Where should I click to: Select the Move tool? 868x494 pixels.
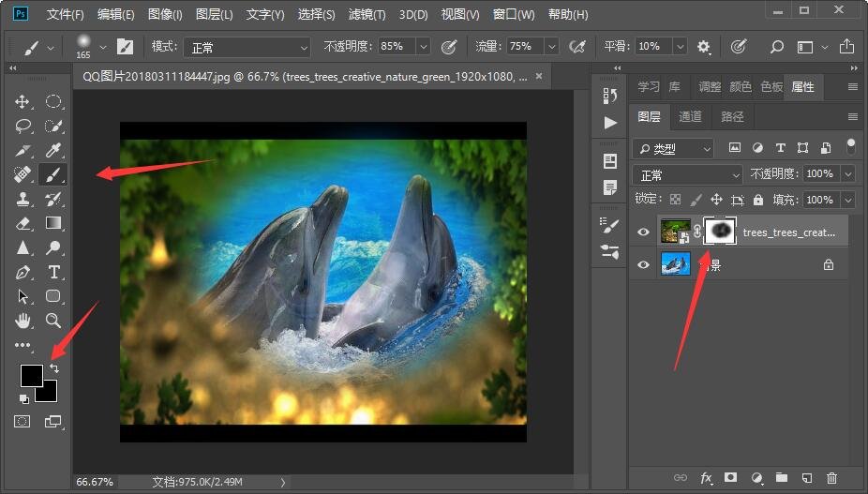[x=22, y=102]
